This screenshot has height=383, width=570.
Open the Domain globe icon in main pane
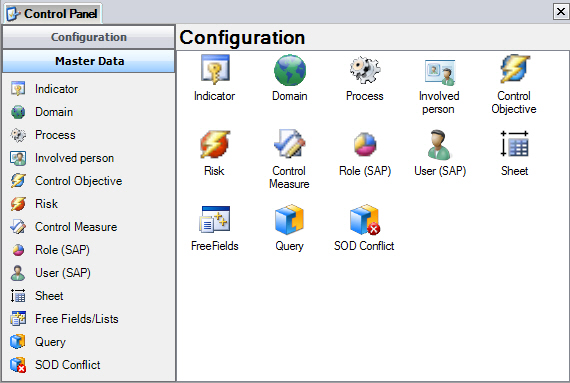(290, 70)
